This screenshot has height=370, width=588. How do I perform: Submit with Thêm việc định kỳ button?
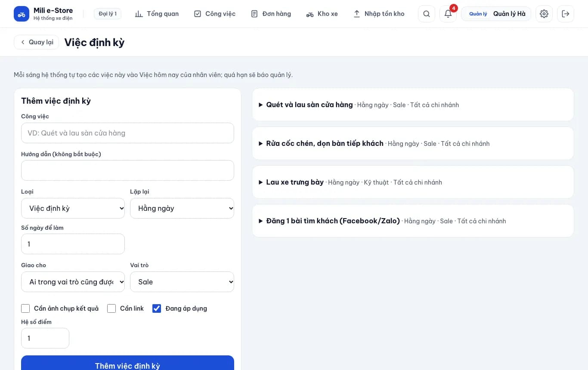(127, 365)
